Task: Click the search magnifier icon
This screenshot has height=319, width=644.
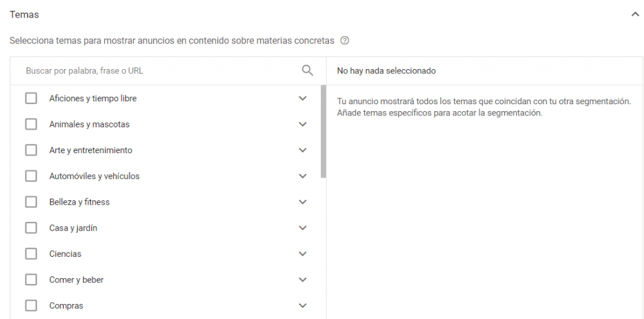Action: pos(307,70)
